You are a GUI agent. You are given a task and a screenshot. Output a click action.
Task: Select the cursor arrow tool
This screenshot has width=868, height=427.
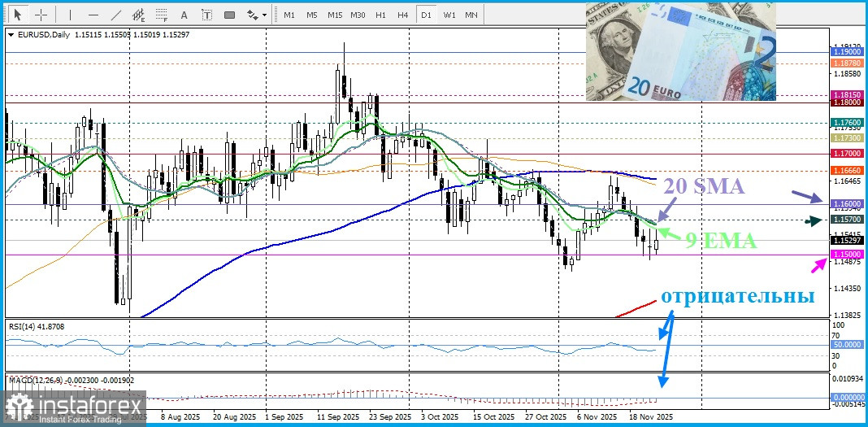click(x=18, y=15)
